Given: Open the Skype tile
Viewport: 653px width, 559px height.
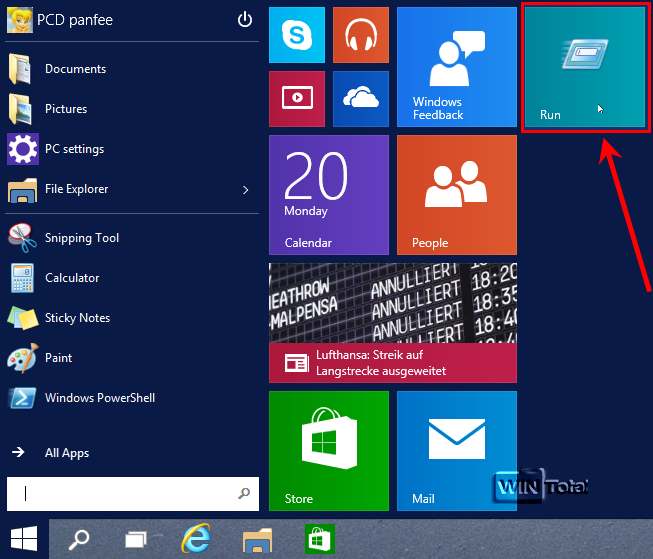Looking at the screenshot, I should click(297, 35).
